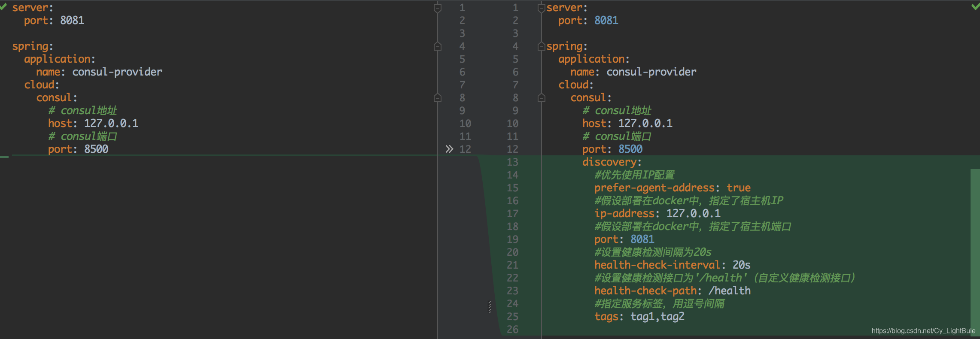Screen dimensions: 980x339
Task: Fold the server section in the right pane
Action: coord(542,8)
